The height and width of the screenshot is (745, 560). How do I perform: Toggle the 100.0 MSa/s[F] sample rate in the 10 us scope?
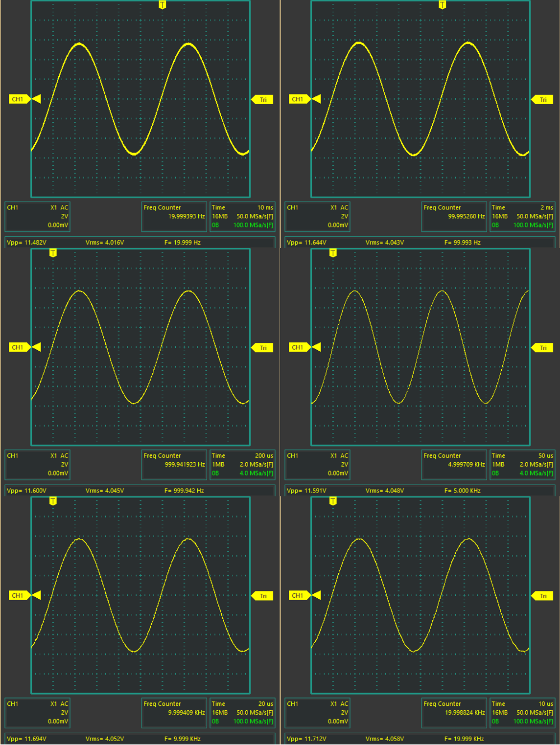533,721
